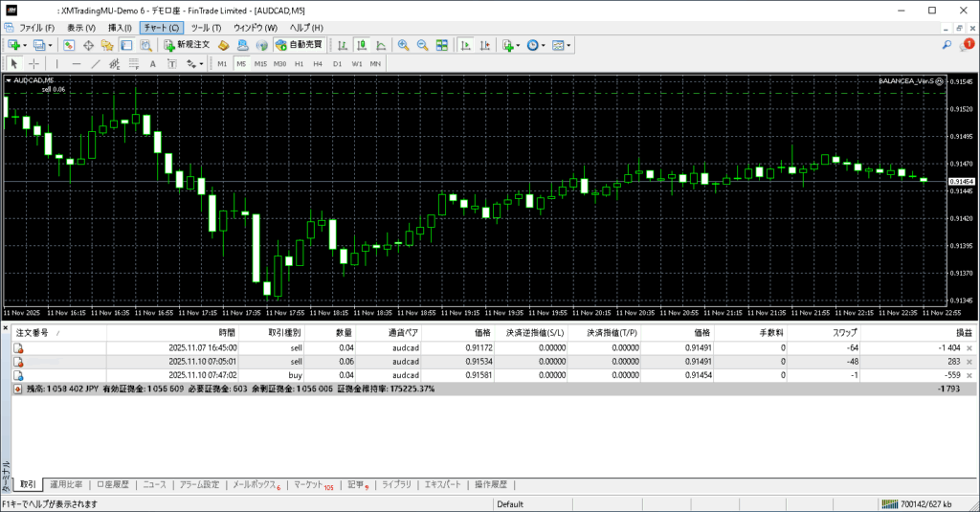Open the 挿入 (Insert) menu
This screenshot has width=980, height=512.
coord(120,28)
